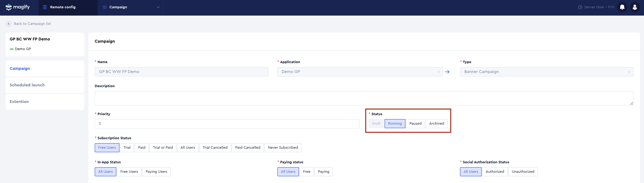Go back to Campaign list link
Viewport: 644px width, 183px height.
pyautogui.click(x=32, y=24)
